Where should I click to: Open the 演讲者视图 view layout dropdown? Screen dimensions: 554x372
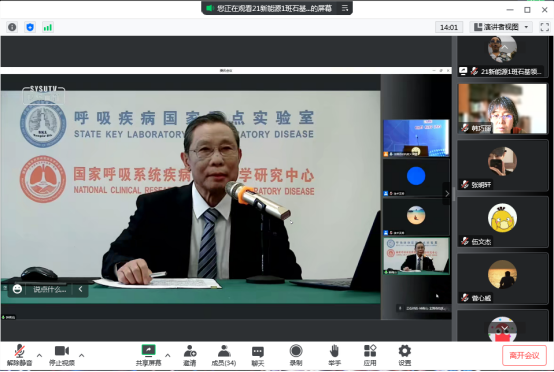click(501, 27)
